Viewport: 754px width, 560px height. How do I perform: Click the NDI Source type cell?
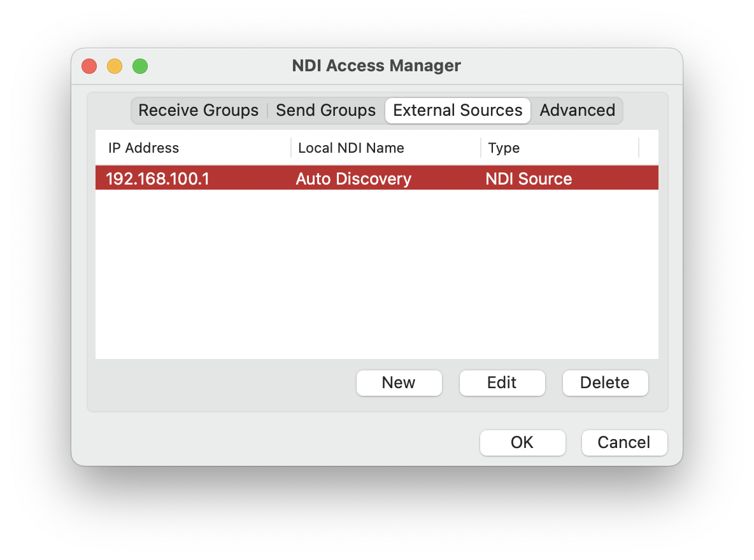[529, 179]
